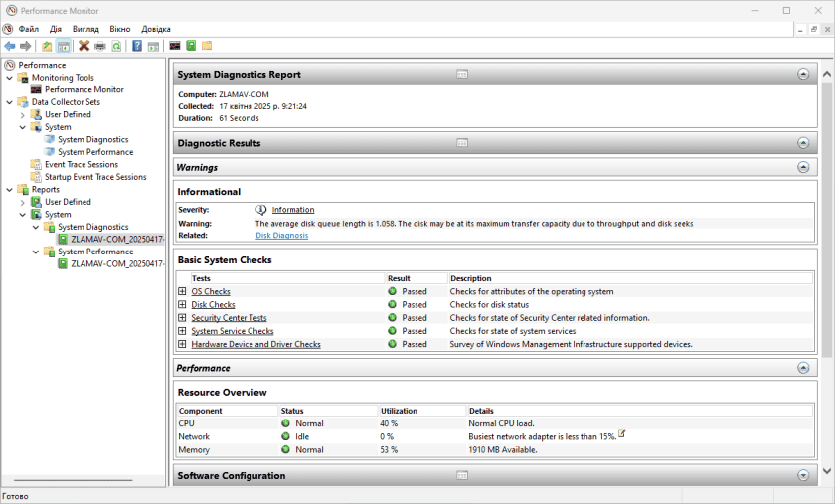This screenshot has height=504, width=835.
Task: Click the blue question mark help icon
Action: (137, 46)
